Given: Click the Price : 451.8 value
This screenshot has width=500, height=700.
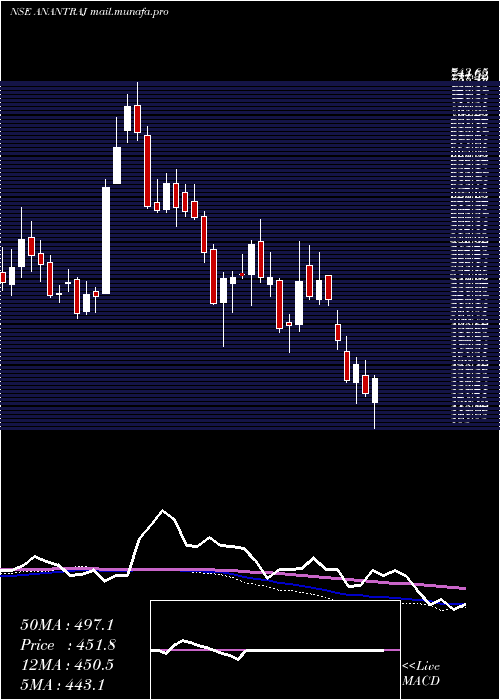Looking at the screenshot, I should 68,645.
